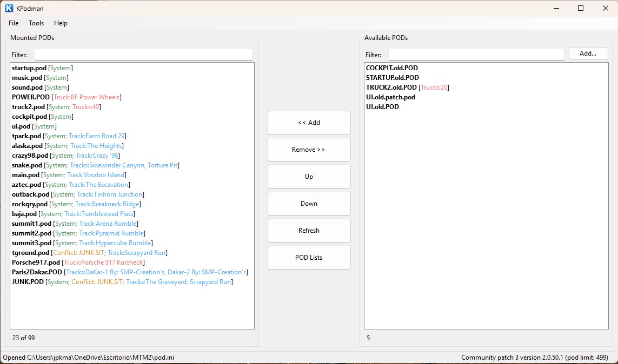Select UI.old.patch.pod in available list
This screenshot has width=618, height=364.
[390, 97]
